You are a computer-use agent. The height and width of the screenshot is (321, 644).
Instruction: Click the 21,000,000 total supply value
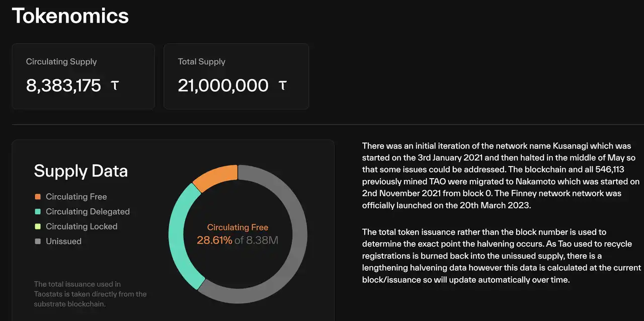[223, 86]
